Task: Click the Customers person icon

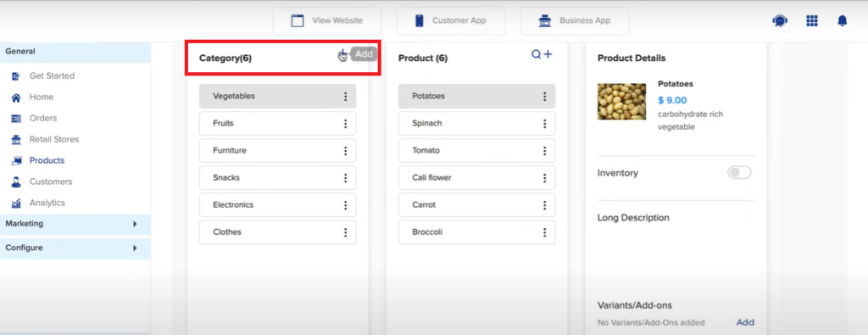Action: (x=17, y=181)
